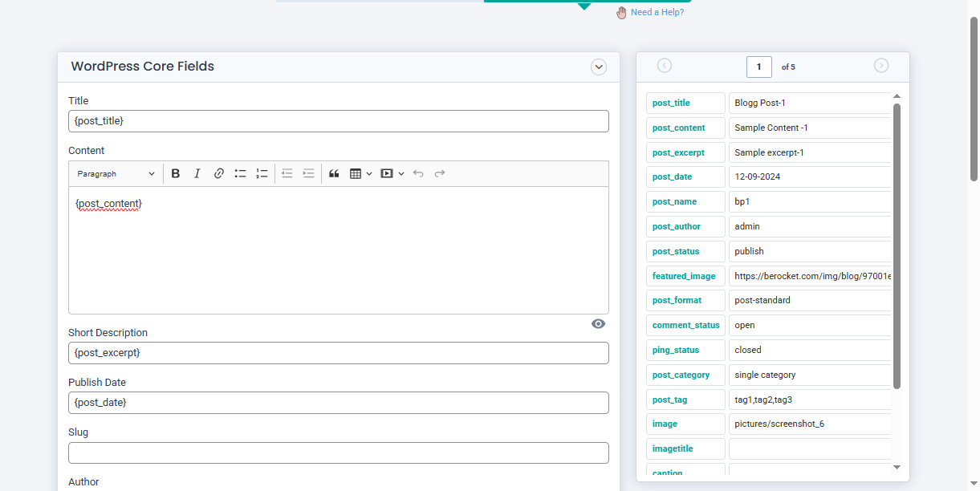The image size is (980, 491).
Task: Toggle bold formatting in the Content editor
Action: [x=176, y=173]
